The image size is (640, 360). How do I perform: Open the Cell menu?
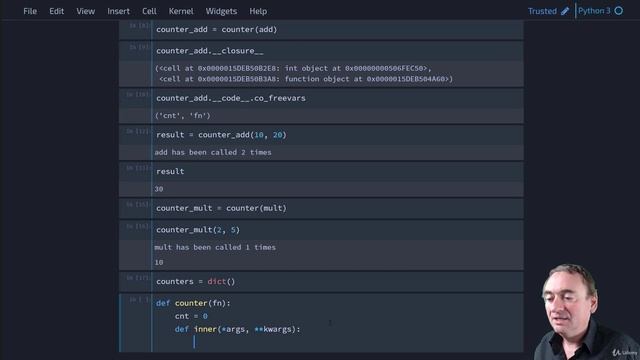pos(149,11)
